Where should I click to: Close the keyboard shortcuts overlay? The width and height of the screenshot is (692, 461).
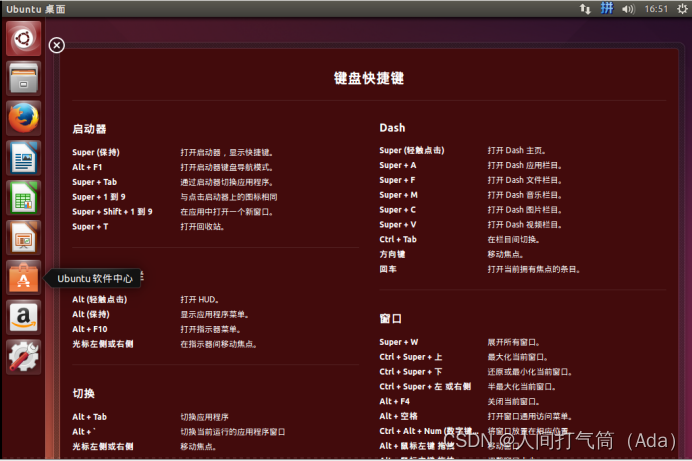click(56, 45)
